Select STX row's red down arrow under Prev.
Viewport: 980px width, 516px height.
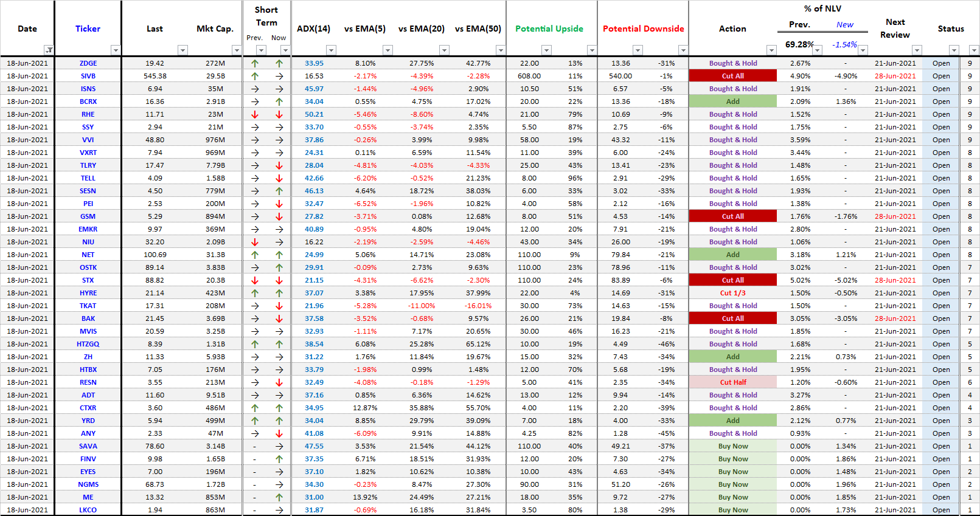click(255, 280)
